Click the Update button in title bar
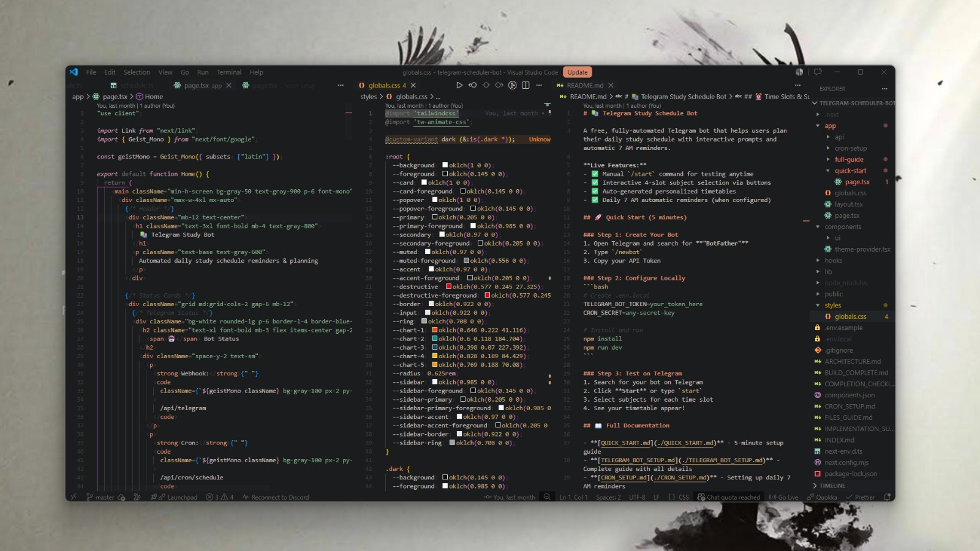The height and width of the screenshot is (551, 980). 578,72
